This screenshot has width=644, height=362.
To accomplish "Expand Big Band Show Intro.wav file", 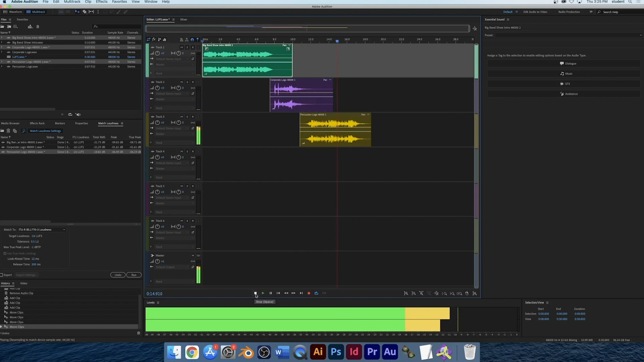I will coord(2,42).
